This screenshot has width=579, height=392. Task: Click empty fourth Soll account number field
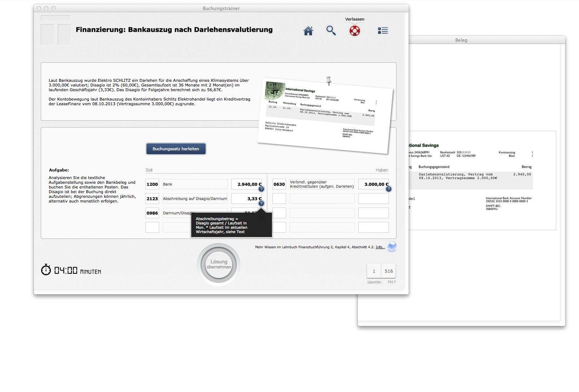[152, 227]
